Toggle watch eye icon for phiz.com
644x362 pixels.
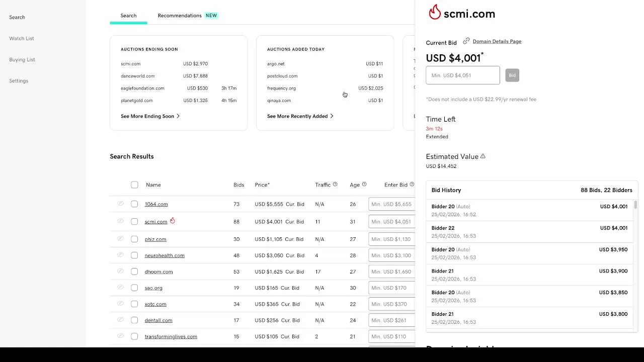click(x=120, y=239)
